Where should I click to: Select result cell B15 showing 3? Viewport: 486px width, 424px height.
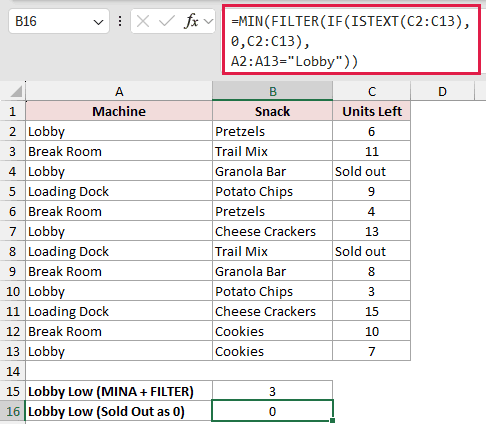click(273, 391)
